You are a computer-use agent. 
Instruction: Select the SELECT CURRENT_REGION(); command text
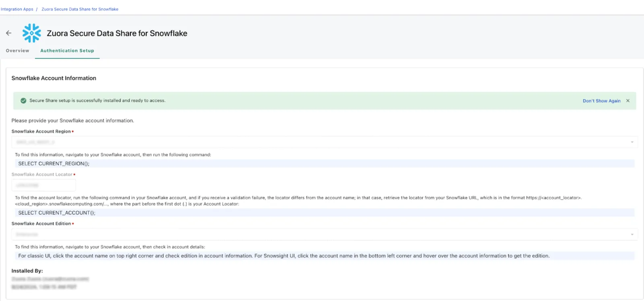[54, 164]
